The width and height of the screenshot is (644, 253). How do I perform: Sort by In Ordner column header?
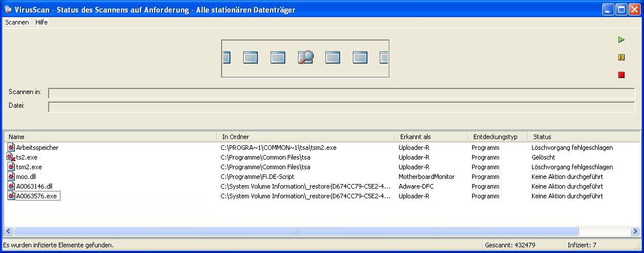click(x=305, y=137)
